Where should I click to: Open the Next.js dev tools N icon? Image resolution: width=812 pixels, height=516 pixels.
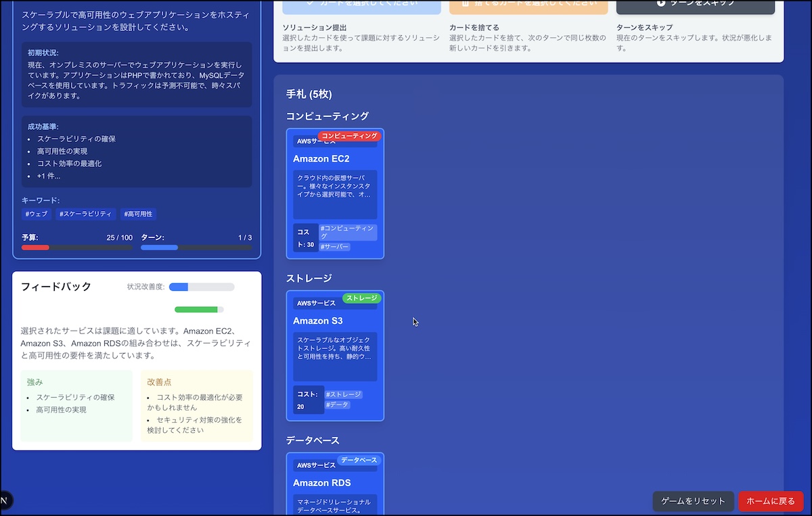pyautogui.click(x=3, y=500)
